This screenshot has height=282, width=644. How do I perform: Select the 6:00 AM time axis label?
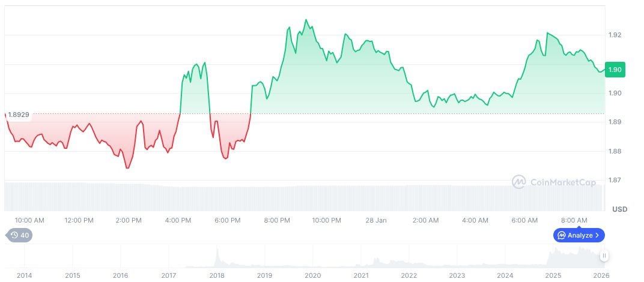pyautogui.click(x=524, y=220)
